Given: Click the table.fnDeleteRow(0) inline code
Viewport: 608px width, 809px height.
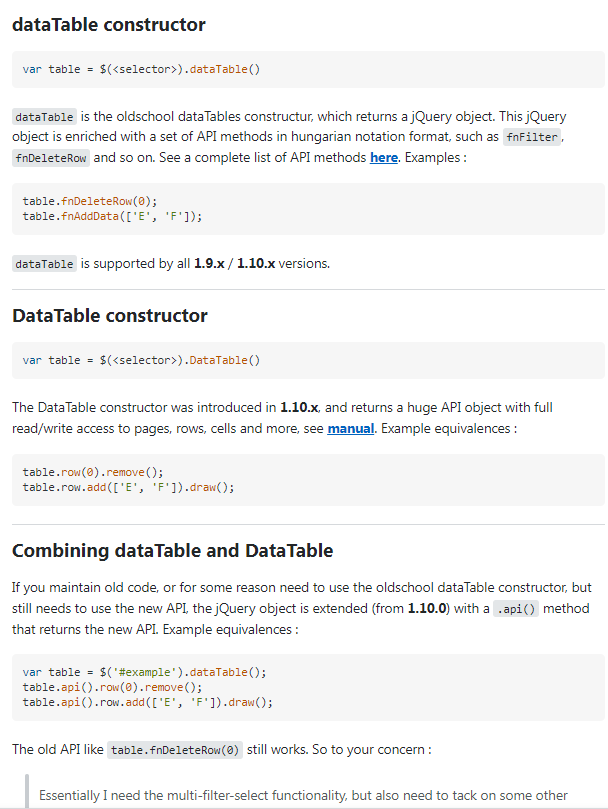Looking at the screenshot, I should point(175,750).
